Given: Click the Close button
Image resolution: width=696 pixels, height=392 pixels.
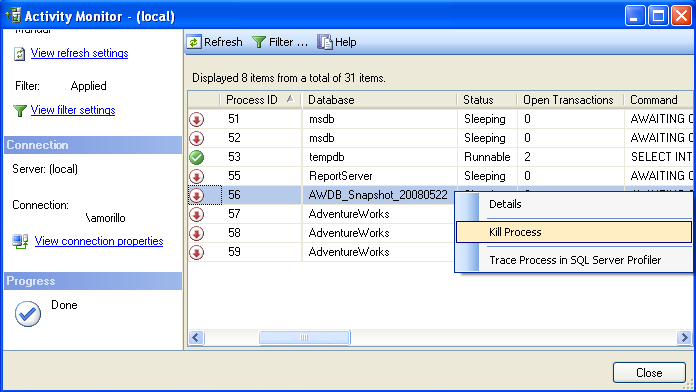Looking at the screenshot, I should coord(649,372).
